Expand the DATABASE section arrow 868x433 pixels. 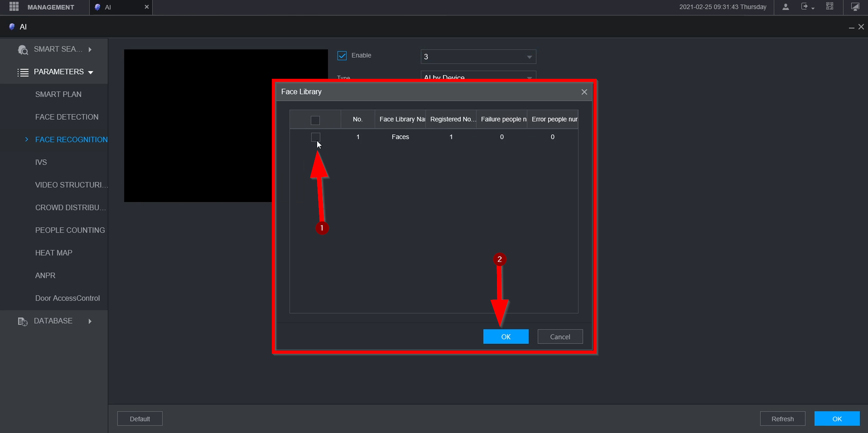90,321
